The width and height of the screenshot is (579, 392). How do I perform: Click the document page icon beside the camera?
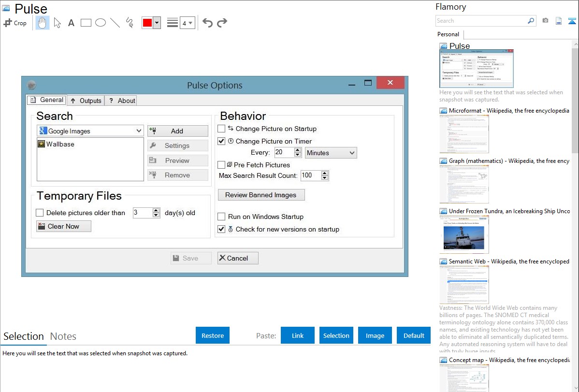[559, 21]
